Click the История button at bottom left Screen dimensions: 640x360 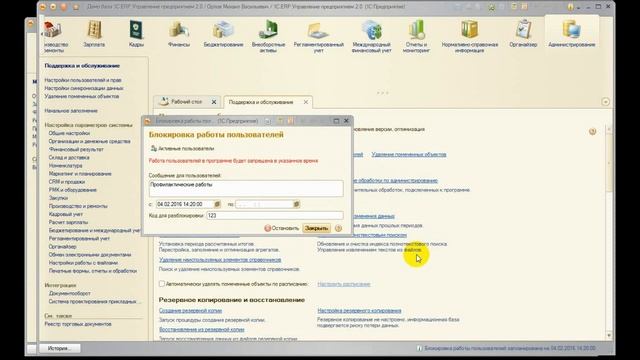pos(60,349)
